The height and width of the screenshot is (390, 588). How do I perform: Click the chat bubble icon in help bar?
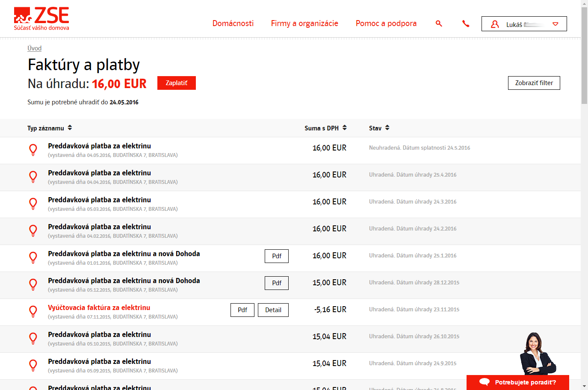click(x=485, y=382)
